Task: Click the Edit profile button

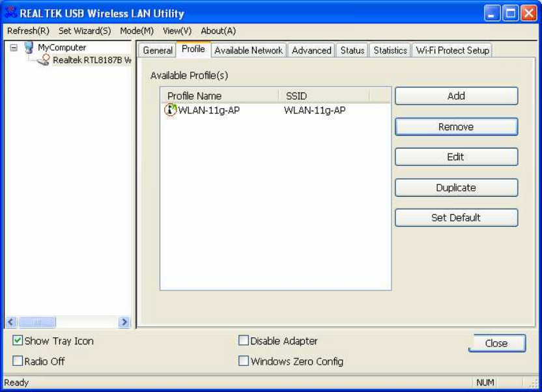Action: 456,157
